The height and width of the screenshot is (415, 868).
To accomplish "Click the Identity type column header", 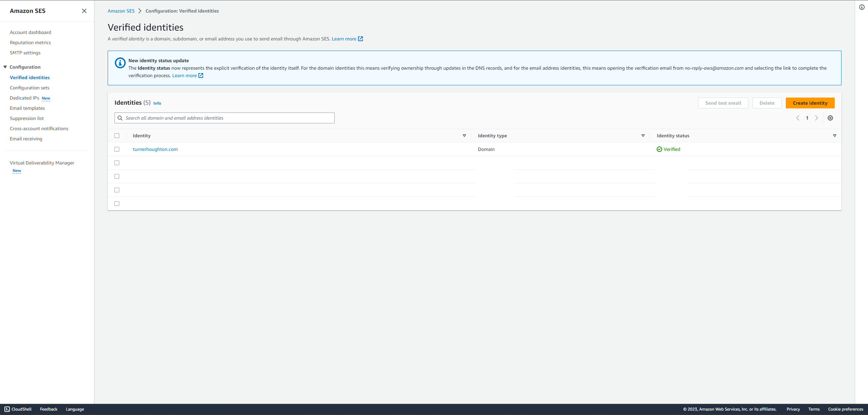I will pos(492,136).
